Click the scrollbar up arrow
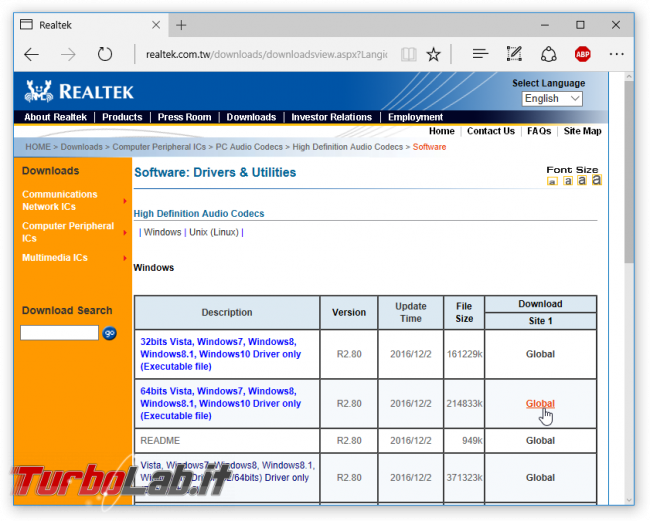Image resolution: width=650 pixels, height=521 pixels. [x=629, y=77]
